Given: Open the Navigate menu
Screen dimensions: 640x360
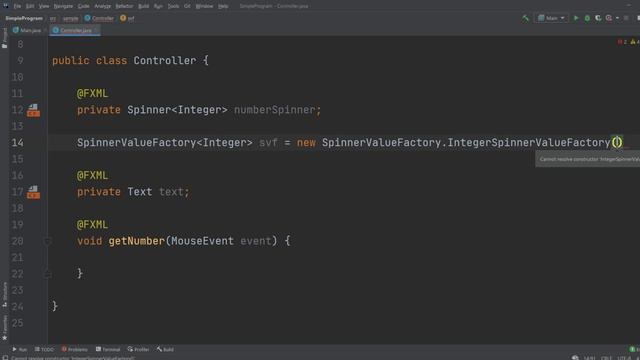Looking at the screenshot, I should click(63, 6).
